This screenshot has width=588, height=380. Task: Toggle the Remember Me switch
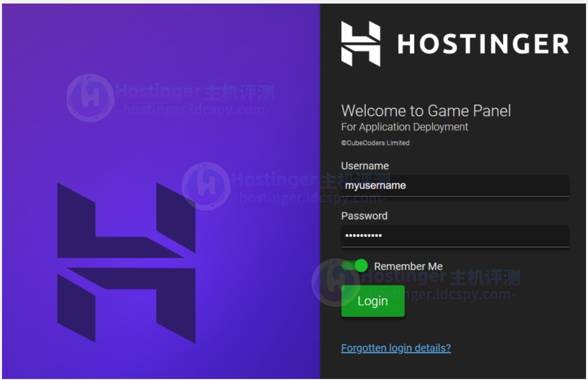point(355,265)
